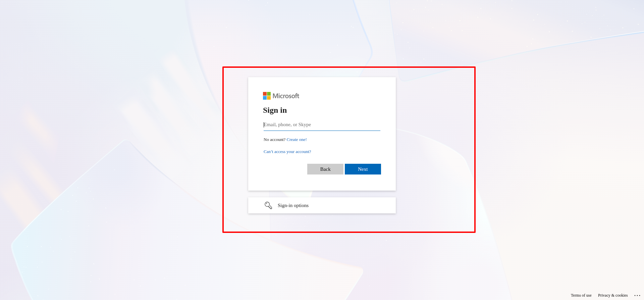Click the Microsoft logo
644x300 pixels.
click(x=281, y=96)
